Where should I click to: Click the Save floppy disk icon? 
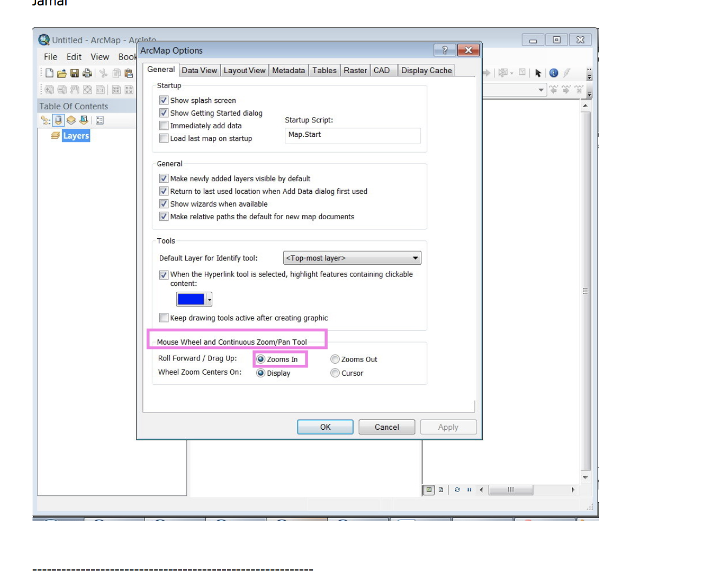(x=75, y=73)
